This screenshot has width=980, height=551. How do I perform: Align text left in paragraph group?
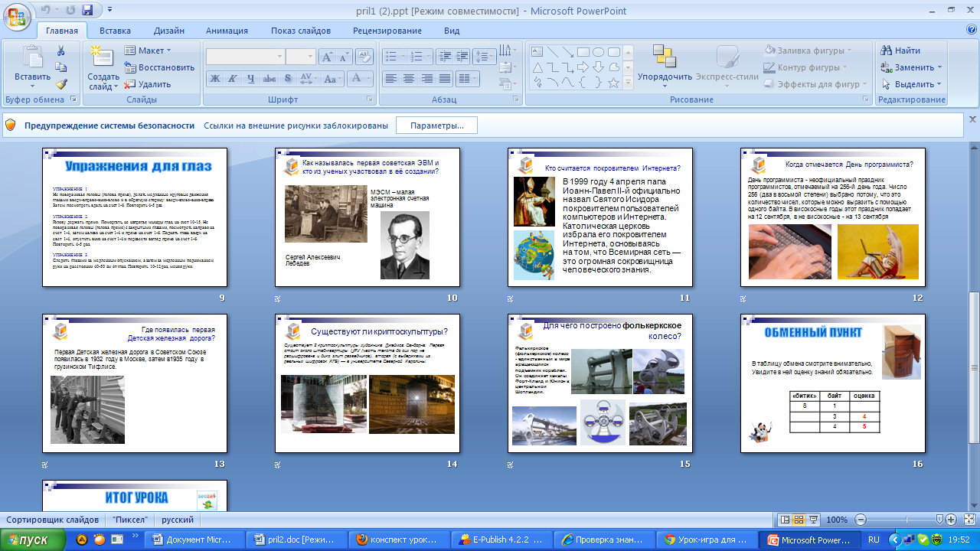[391, 78]
